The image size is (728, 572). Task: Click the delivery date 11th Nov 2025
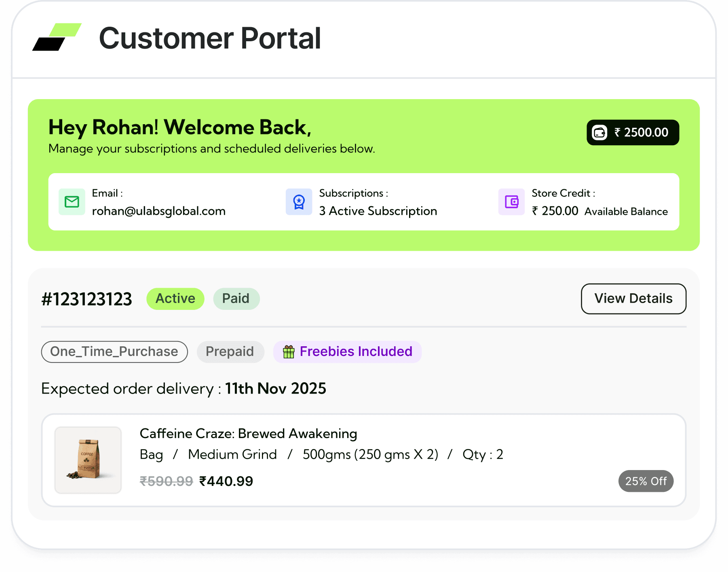click(x=276, y=388)
